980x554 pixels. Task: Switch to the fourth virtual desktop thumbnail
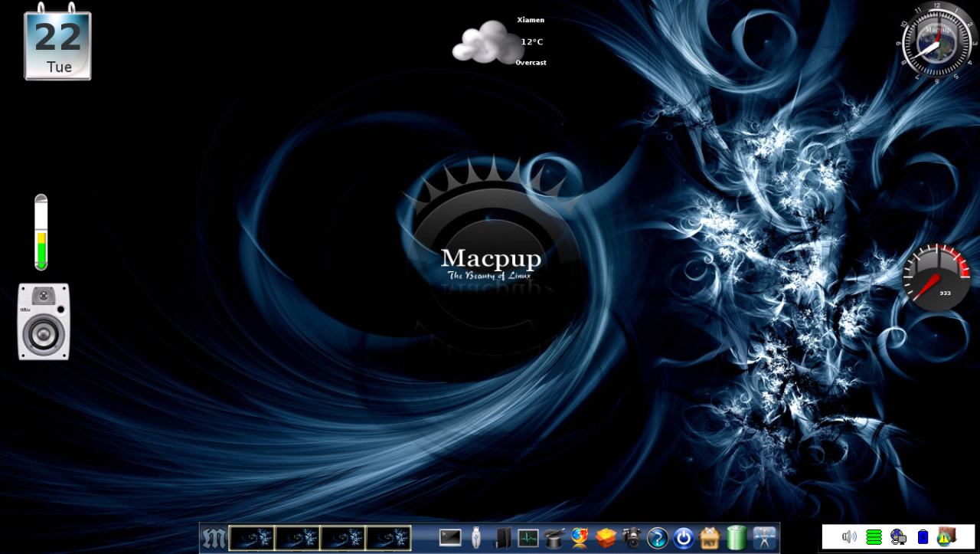coord(388,538)
